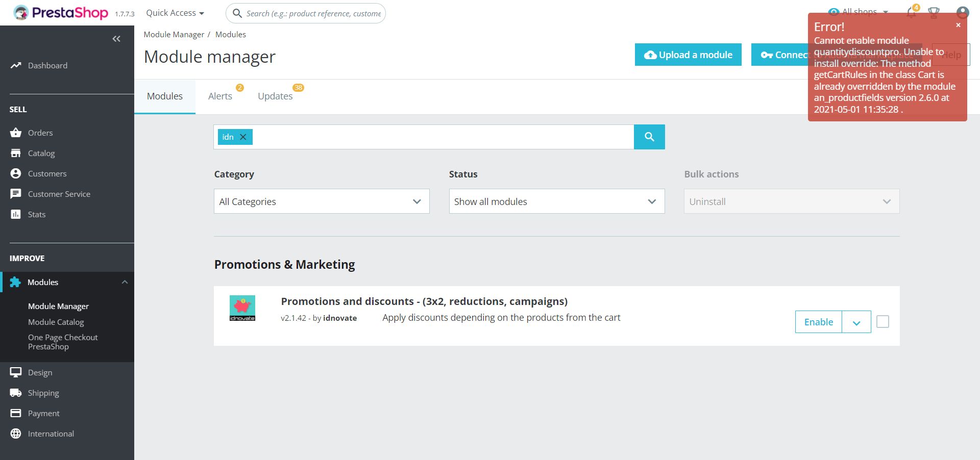The width and height of the screenshot is (980, 460).
Task: Click the PrestaShop logo
Action: pos(61,13)
